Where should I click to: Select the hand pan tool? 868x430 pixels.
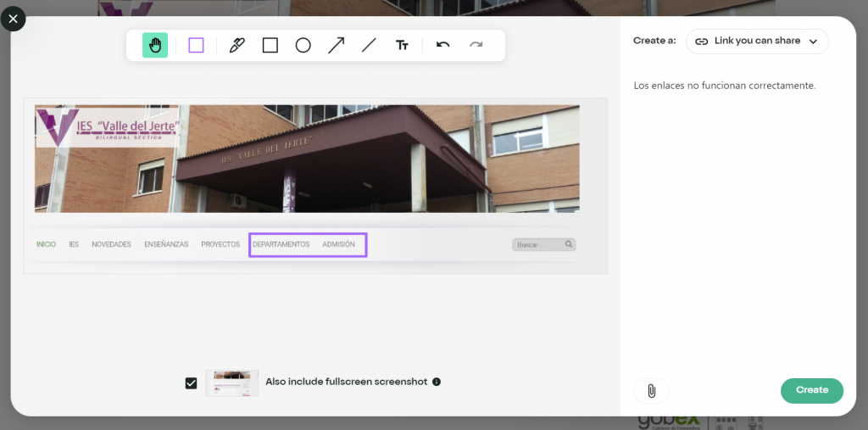point(155,45)
